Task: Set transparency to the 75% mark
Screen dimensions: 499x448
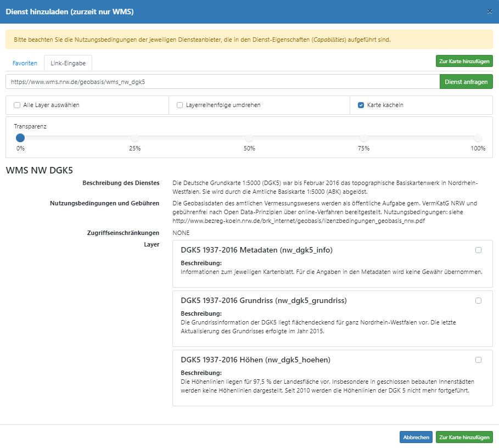Action: (364, 138)
